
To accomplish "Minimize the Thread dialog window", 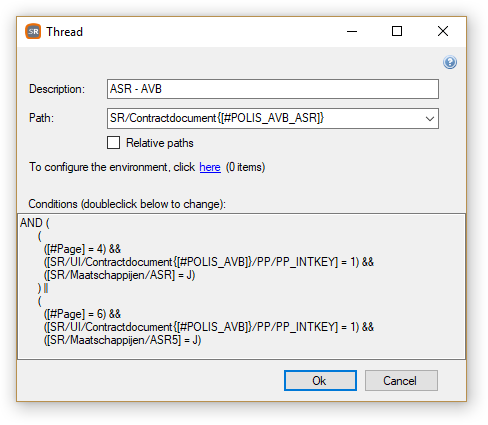I will click(352, 31).
